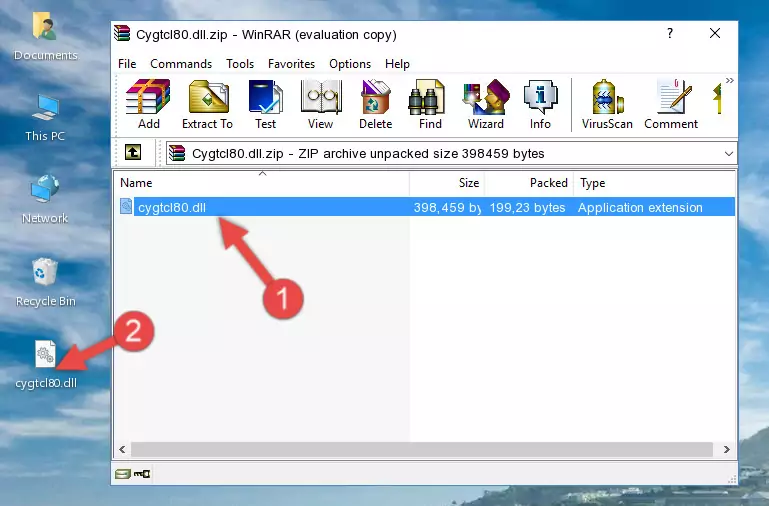Click the 'Application extension' type cell
This screenshot has width=769, height=506.
(640, 207)
